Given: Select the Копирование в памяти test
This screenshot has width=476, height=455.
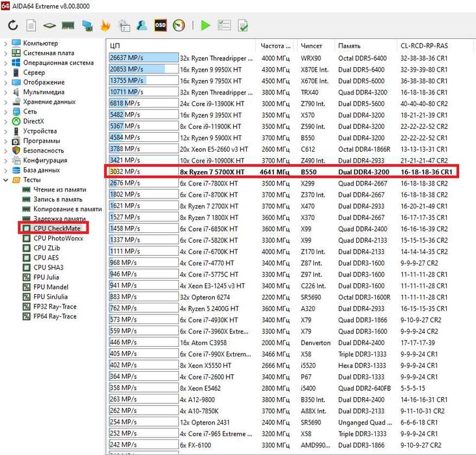Looking at the screenshot, I should [67, 209].
